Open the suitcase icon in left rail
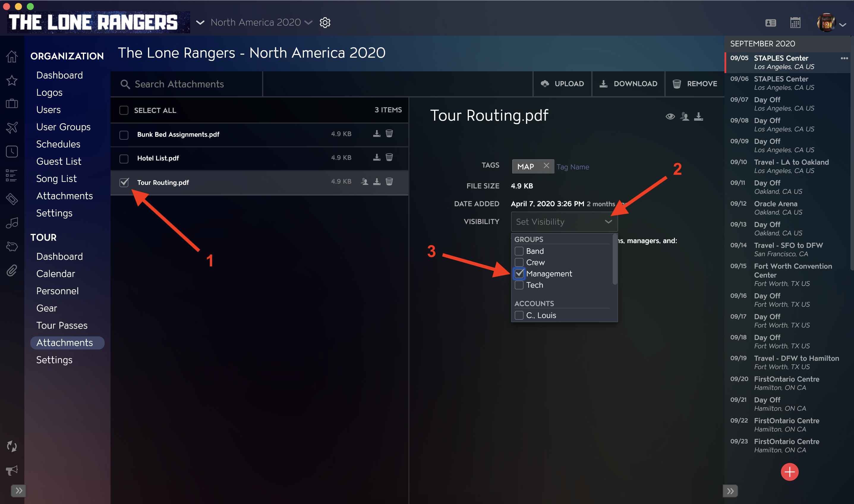 [12, 104]
